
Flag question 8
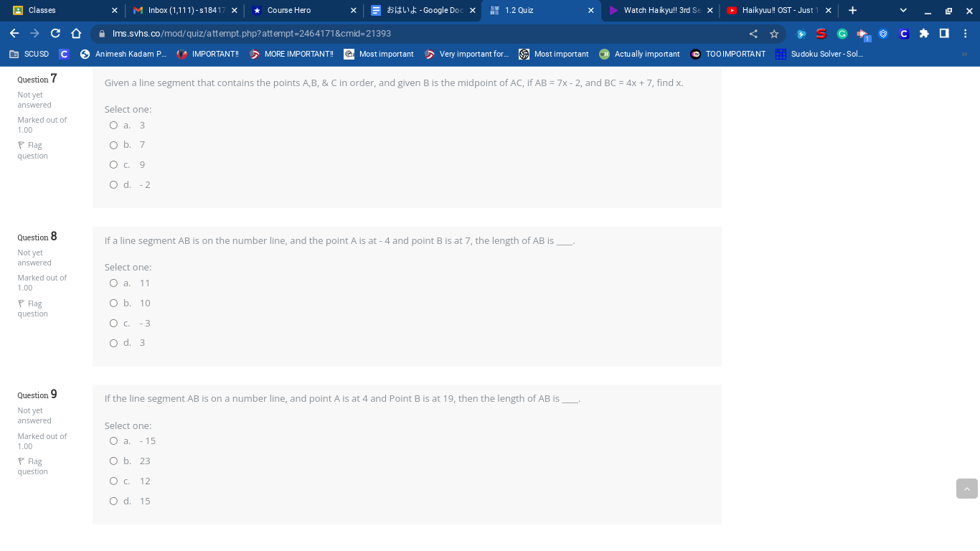click(33, 309)
